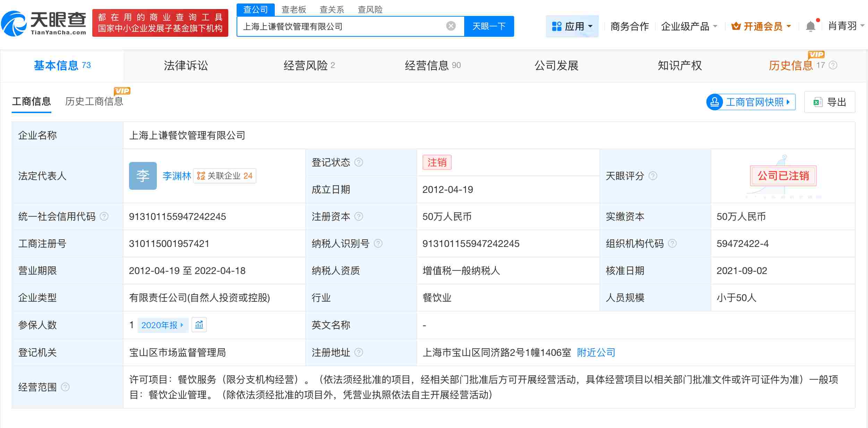The image size is (868, 428).
Task: Click the chart icon beside 2020年报
Action: (199, 325)
